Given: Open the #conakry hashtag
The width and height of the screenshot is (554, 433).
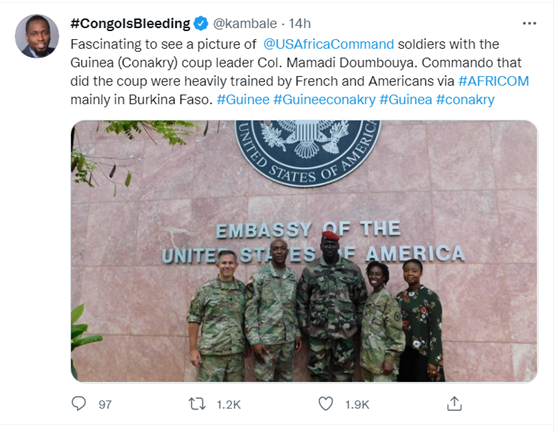Looking at the screenshot, I should pos(465,100).
